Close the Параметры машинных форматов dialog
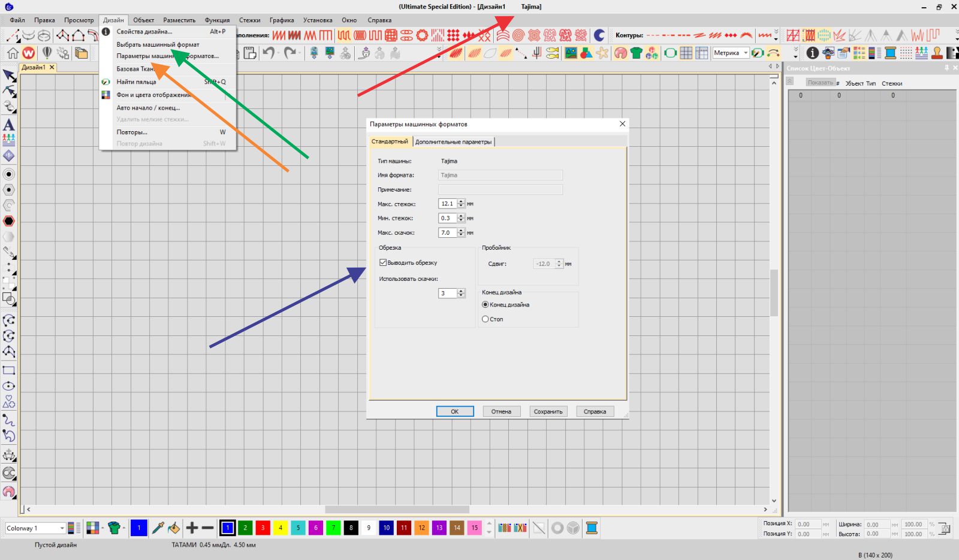 tap(622, 124)
